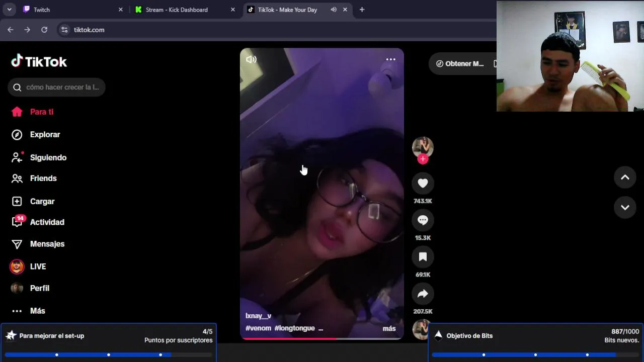Open the tab search dropdown arrow

click(x=9, y=10)
